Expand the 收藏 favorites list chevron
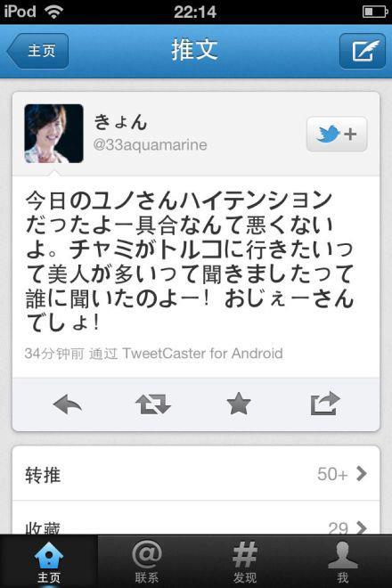Screen dimensions: 392x588 361,527
